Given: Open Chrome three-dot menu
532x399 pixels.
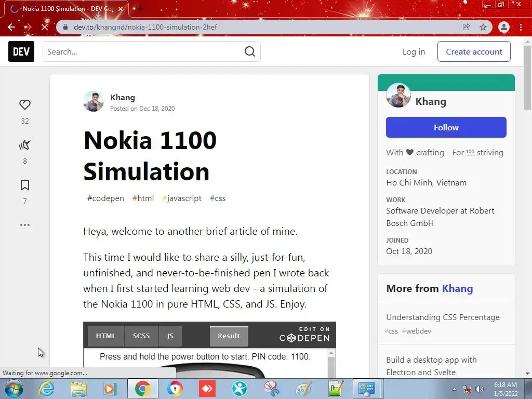Looking at the screenshot, I should [521, 27].
